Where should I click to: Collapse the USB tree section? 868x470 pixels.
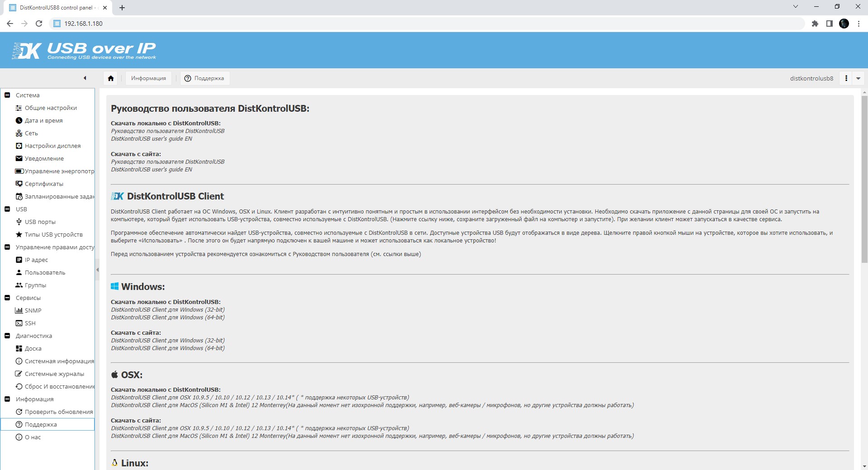click(x=7, y=209)
